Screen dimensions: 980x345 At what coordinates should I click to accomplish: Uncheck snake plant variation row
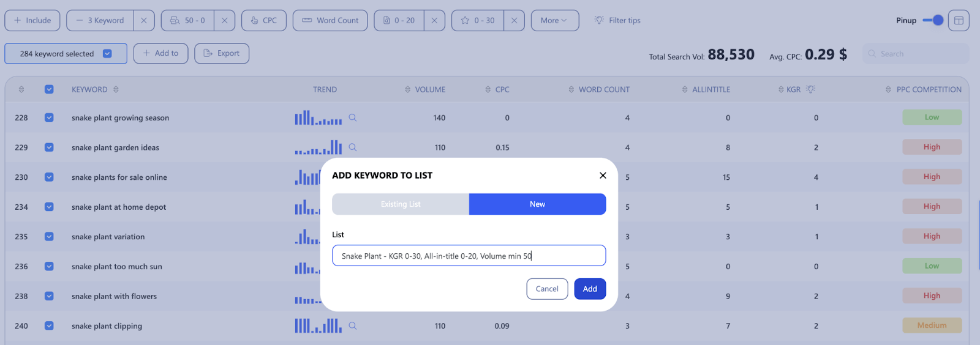[x=49, y=237]
